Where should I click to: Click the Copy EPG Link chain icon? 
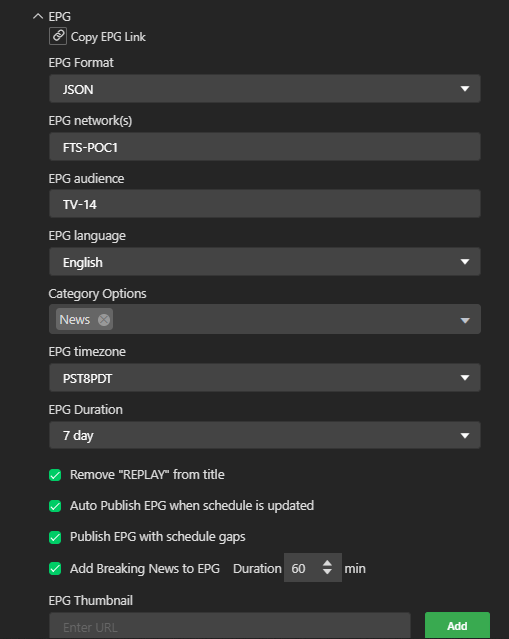click(x=58, y=36)
